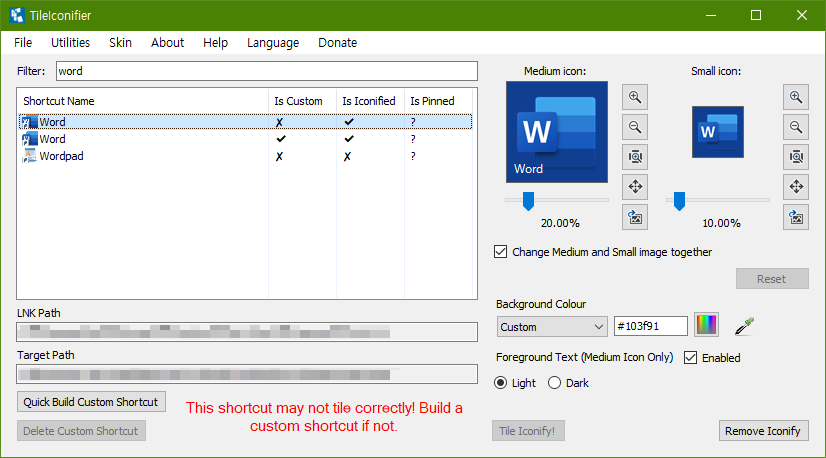The height and width of the screenshot is (458, 826).
Task: Click the Wordpad shortcut icon
Action: pos(29,156)
